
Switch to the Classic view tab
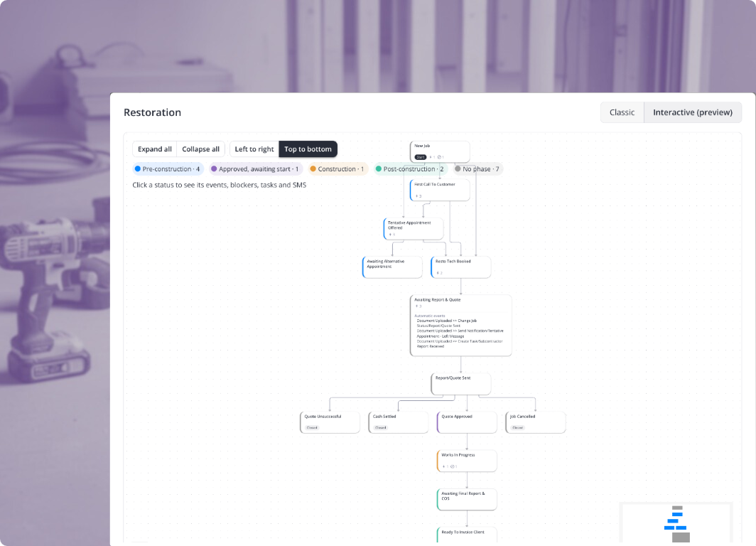tap(622, 112)
